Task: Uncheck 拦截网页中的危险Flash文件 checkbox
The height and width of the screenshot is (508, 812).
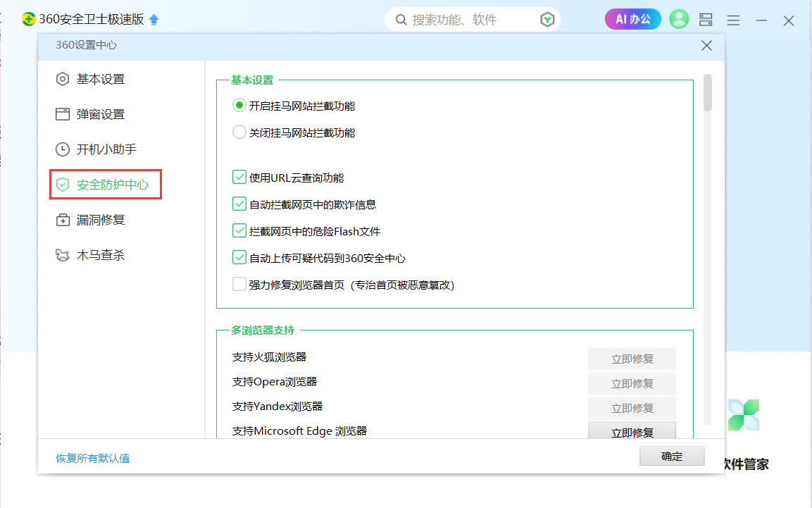Action: click(239, 231)
